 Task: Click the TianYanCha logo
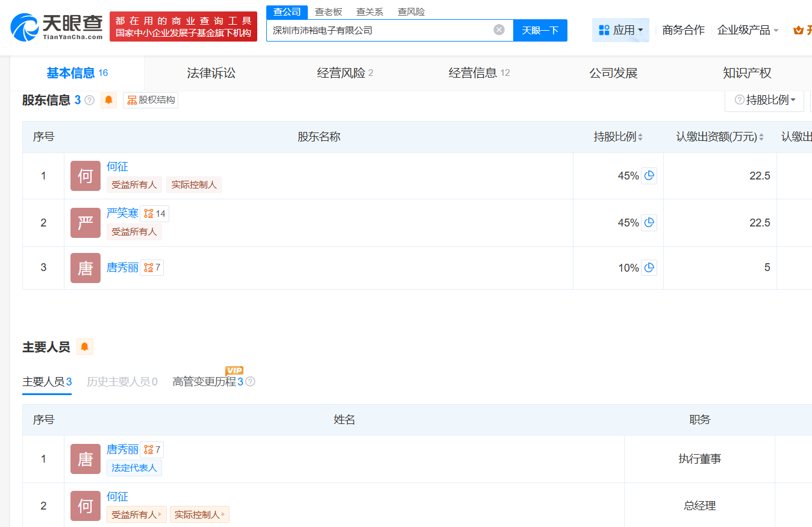click(x=57, y=27)
